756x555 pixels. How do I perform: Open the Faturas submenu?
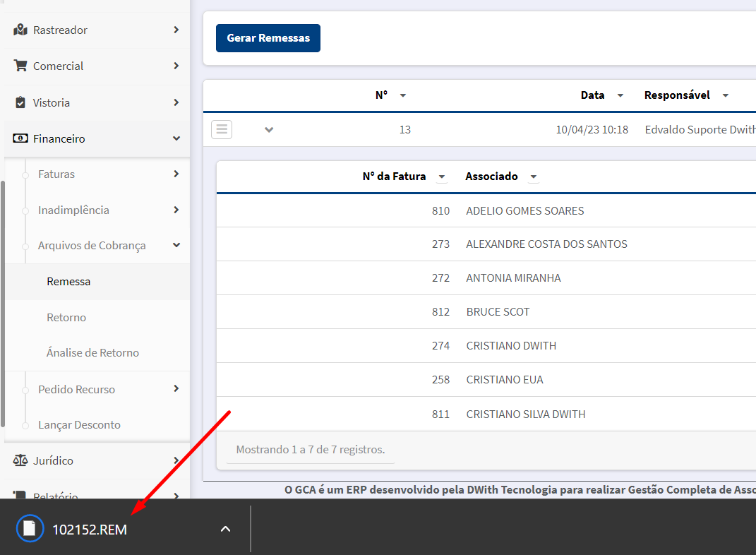(x=97, y=174)
